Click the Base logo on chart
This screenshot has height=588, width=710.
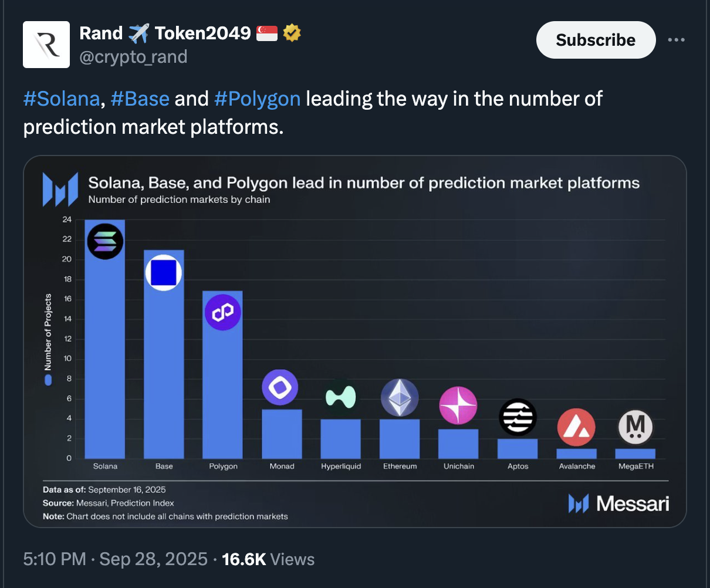point(164,273)
